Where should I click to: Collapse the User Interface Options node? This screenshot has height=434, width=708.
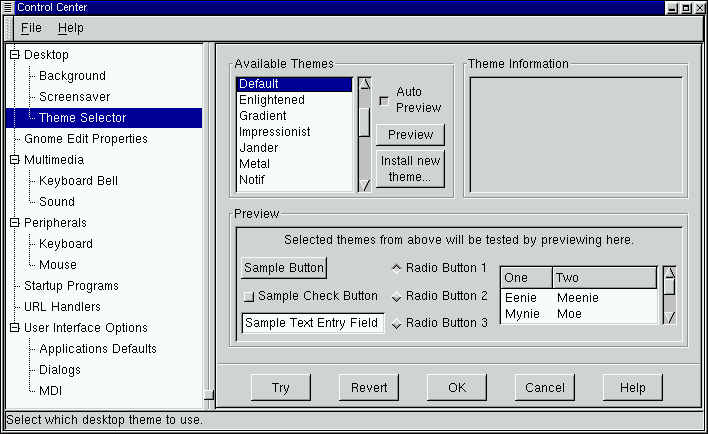pyautogui.click(x=14, y=328)
